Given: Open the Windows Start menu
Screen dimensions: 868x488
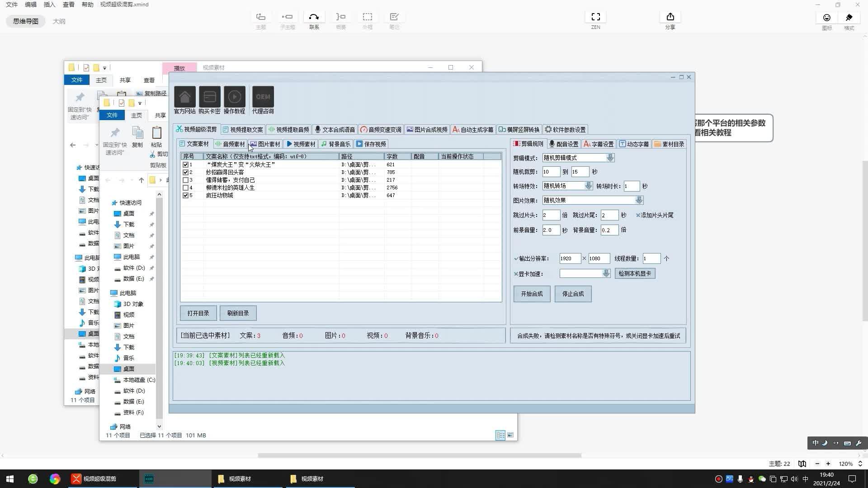Looking at the screenshot, I should (10, 479).
